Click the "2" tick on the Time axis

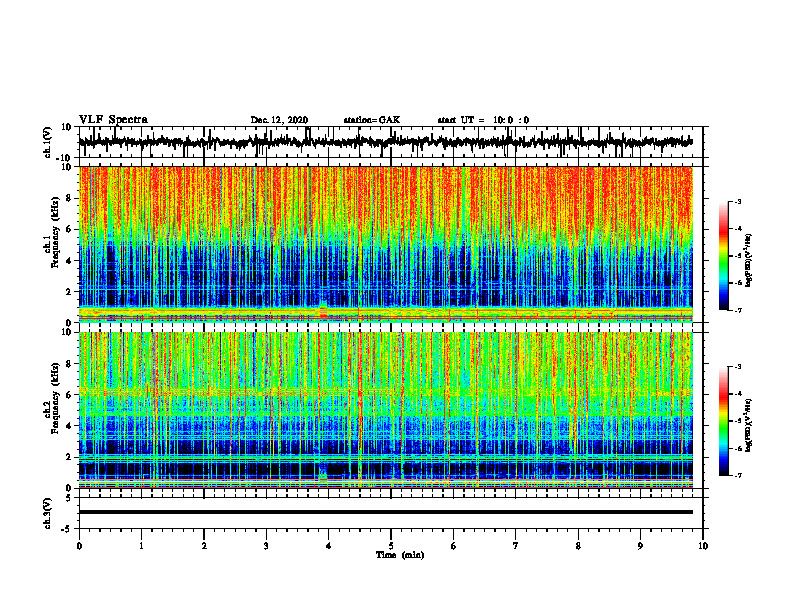coord(204,546)
